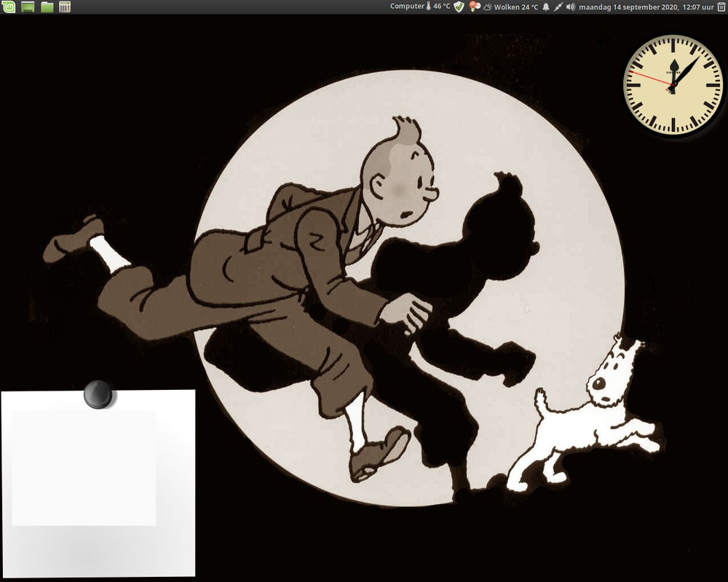Click the pushpin on the sticky note
728x582 pixels.
click(x=98, y=394)
